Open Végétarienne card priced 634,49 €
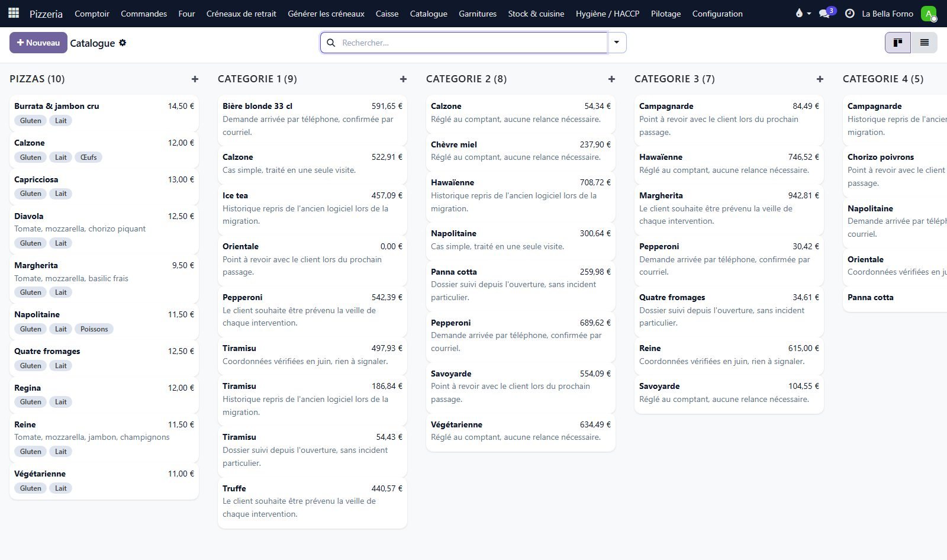Viewport: 947px width, 560px height. pos(521,432)
